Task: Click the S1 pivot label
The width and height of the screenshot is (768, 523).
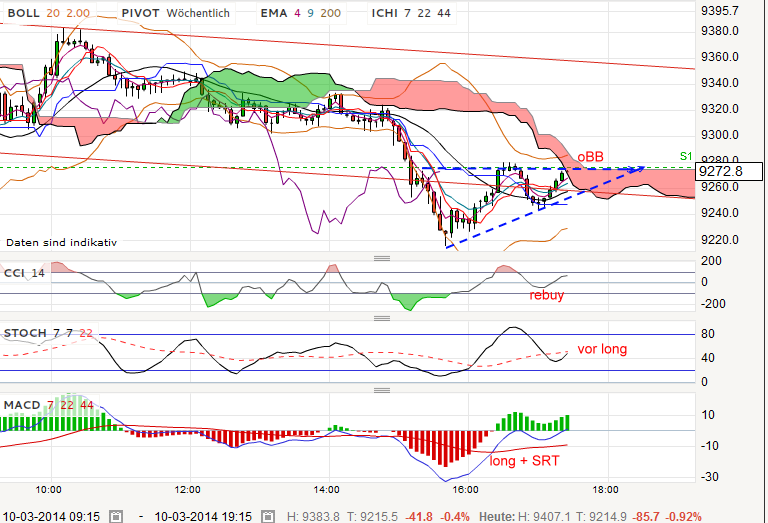Action: click(x=686, y=156)
